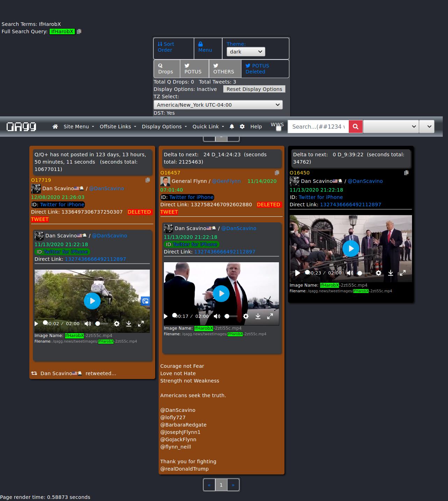Adjust volume slider on 00:23 video
Image resolution: width=448 pixels, height=501 pixels.
364,273
